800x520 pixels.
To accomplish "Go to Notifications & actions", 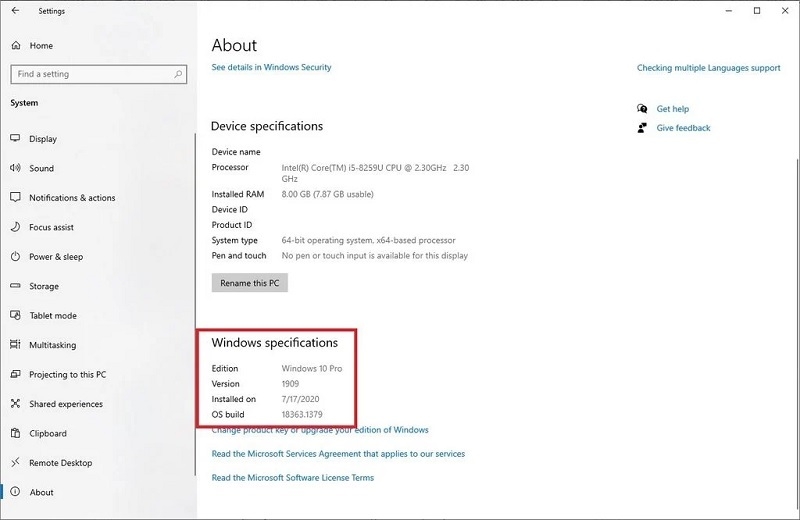I will (x=72, y=198).
